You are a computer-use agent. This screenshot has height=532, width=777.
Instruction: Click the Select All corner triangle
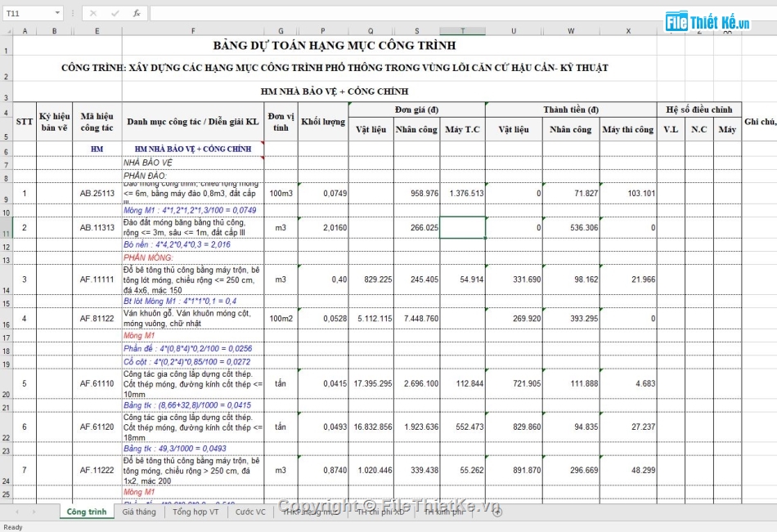(8, 31)
